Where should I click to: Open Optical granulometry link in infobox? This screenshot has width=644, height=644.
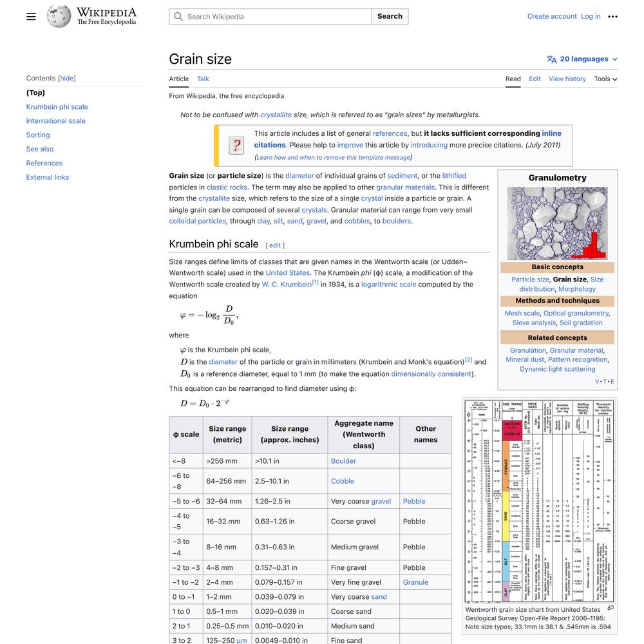tap(576, 313)
